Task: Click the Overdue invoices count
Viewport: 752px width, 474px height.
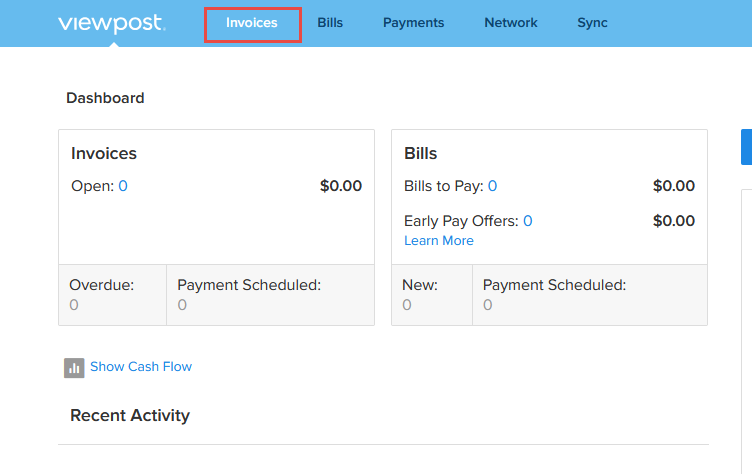Action: [74, 305]
